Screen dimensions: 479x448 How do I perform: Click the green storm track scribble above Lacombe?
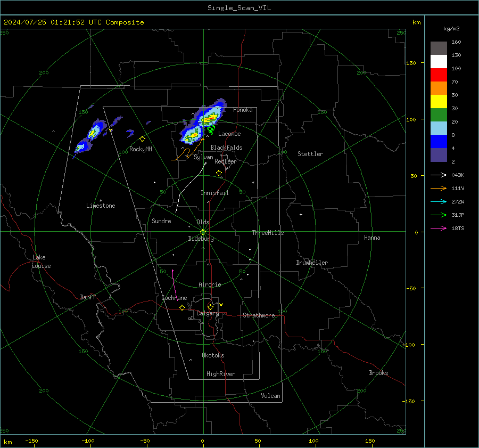tap(211, 130)
